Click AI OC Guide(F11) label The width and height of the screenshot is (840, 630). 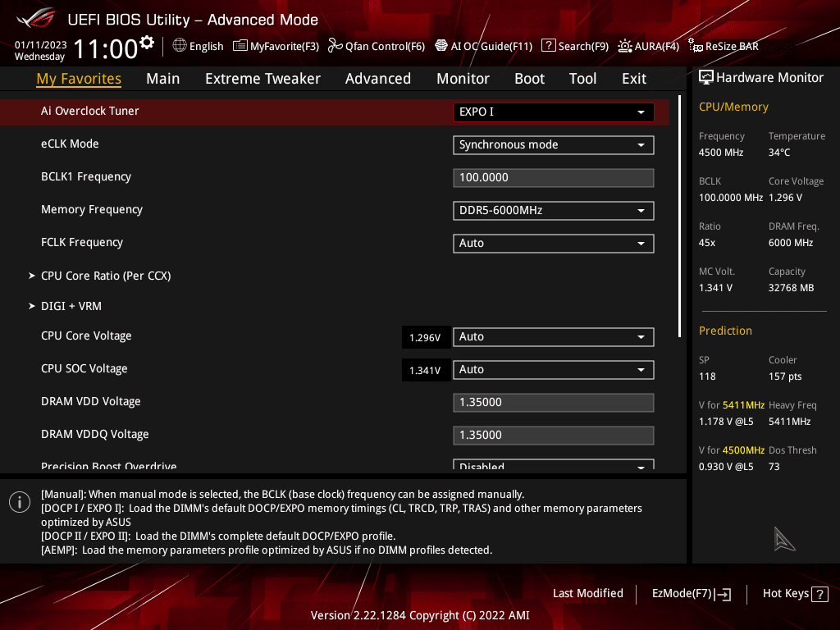[491, 46]
